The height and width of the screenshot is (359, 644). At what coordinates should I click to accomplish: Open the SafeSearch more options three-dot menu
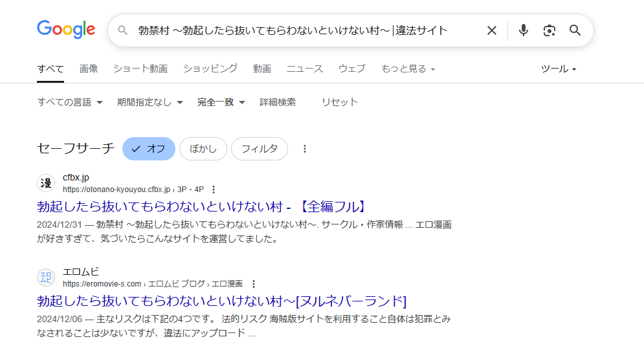[305, 149]
